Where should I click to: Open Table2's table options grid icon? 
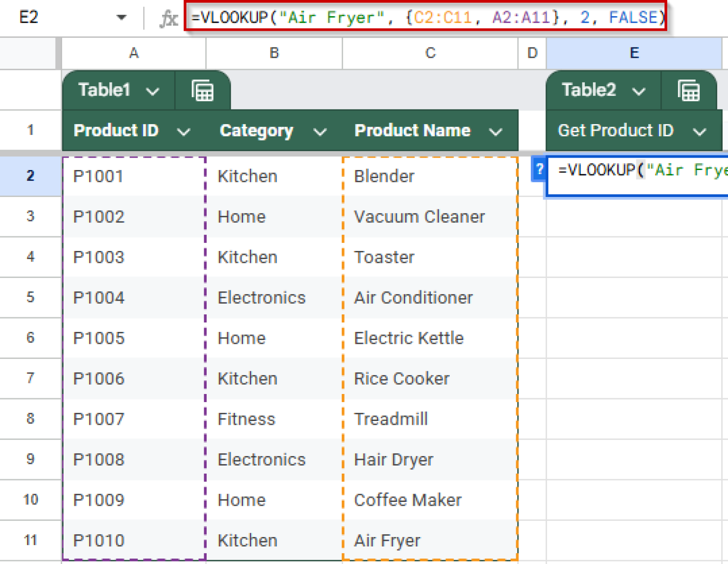tap(689, 90)
